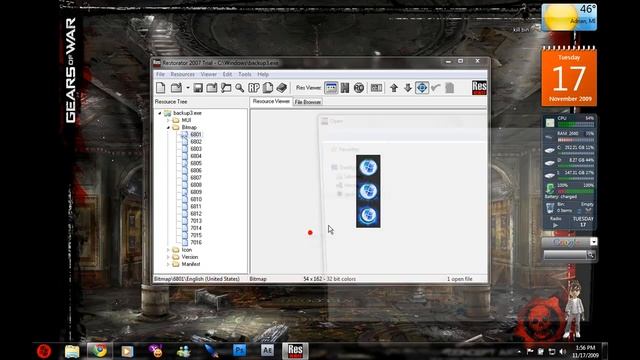This screenshot has height=360, width=640.
Task: Open Photoshop from the taskbar
Action: coord(240,351)
